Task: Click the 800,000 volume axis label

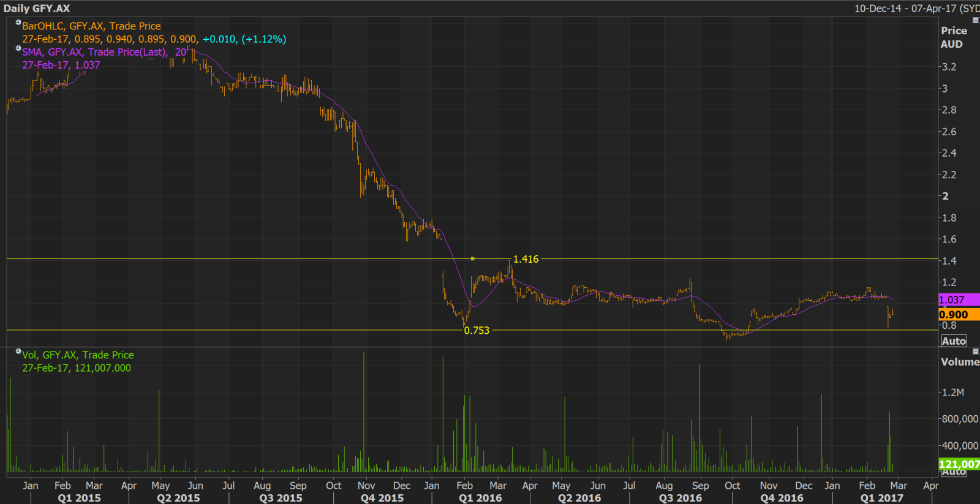Action: 960,419
